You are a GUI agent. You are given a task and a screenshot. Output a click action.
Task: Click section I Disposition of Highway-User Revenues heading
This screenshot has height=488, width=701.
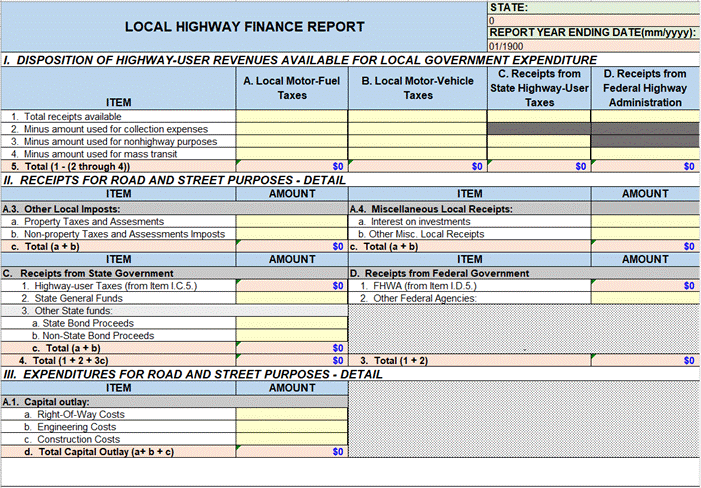[x=300, y=60]
